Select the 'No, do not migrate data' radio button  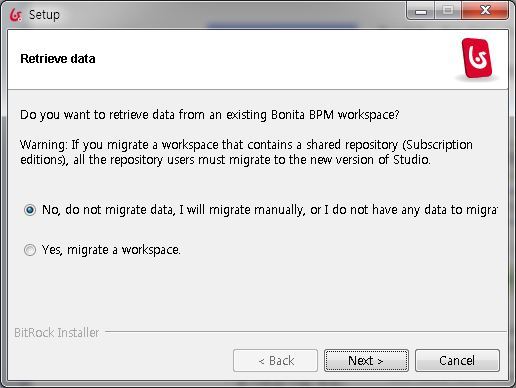coord(30,210)
